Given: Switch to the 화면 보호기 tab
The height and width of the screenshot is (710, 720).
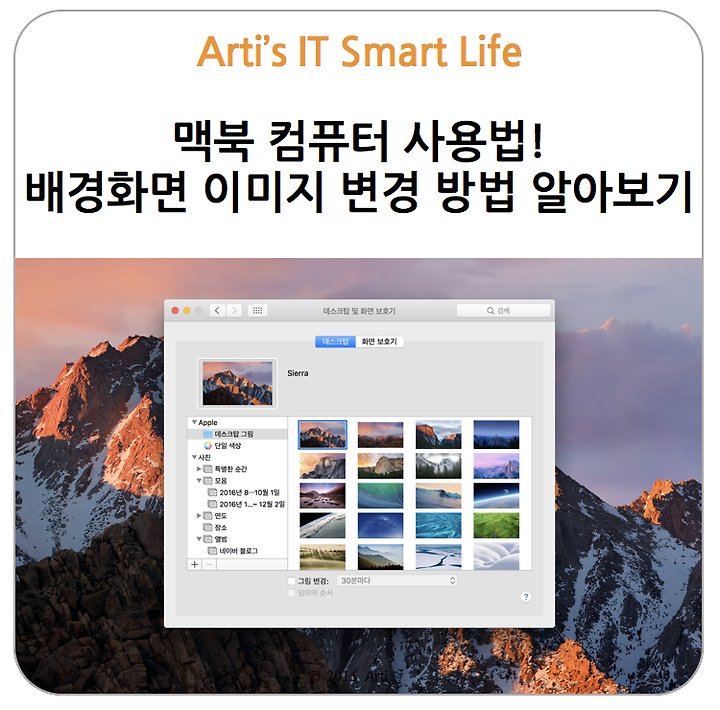Looking at the screenshot, I should tap(380, 342).
